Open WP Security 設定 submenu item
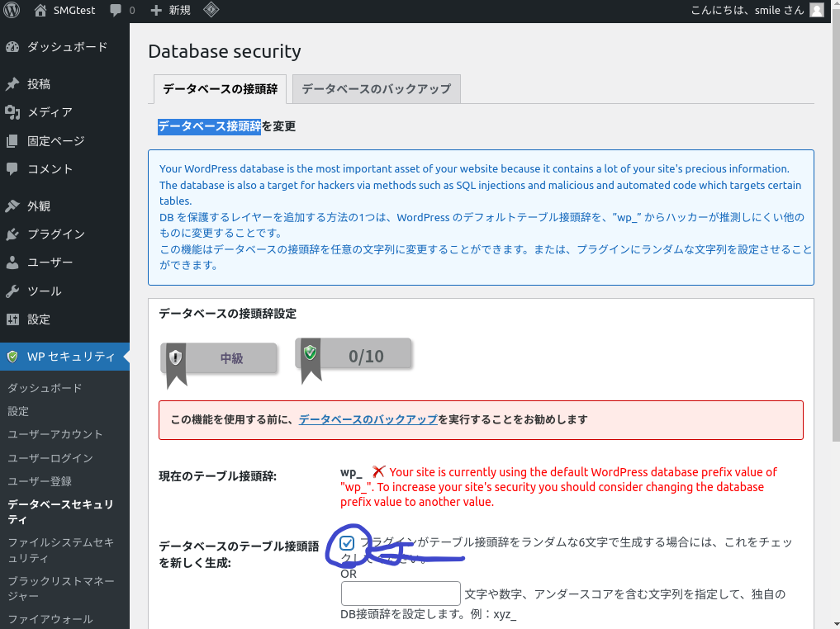Viewport: 840px width, 629px height. 18,411
